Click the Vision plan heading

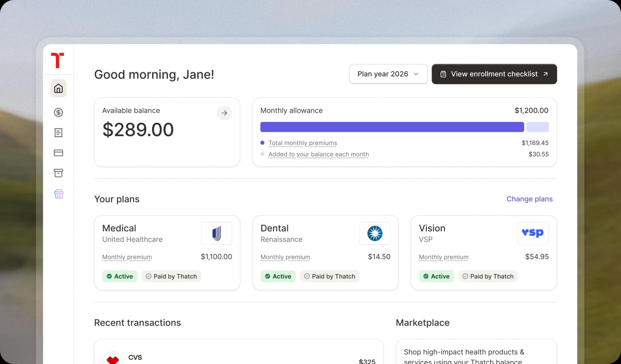(x=432, y=228)
